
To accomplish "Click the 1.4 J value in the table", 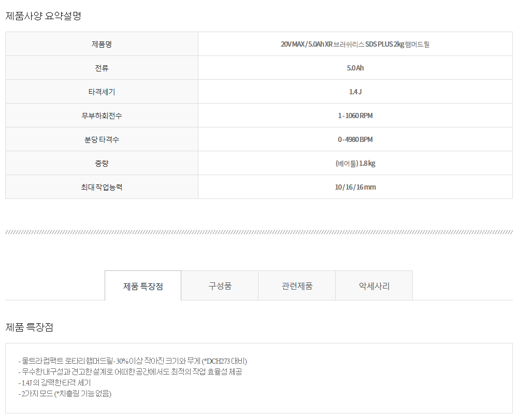I will pos(355,92).
